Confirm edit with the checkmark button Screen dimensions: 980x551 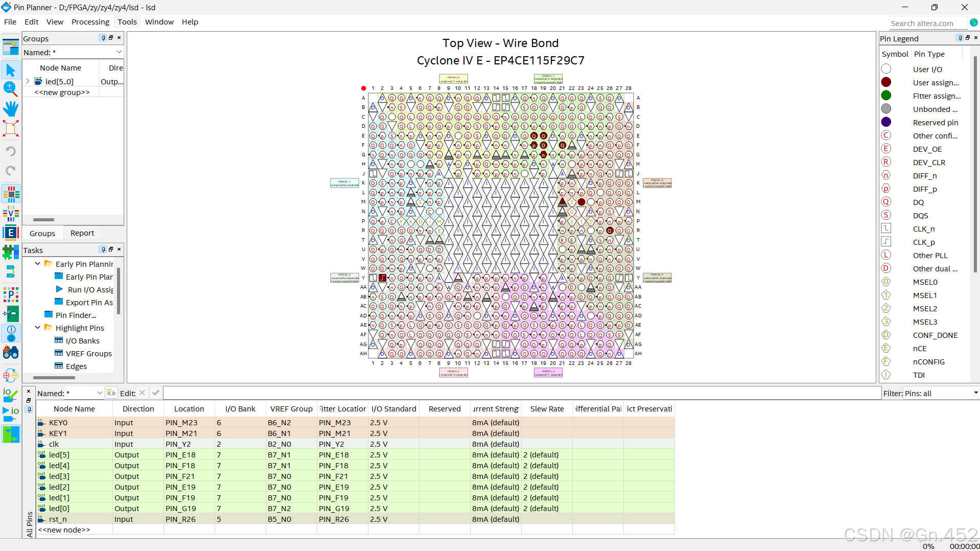[x=156, y=393]
